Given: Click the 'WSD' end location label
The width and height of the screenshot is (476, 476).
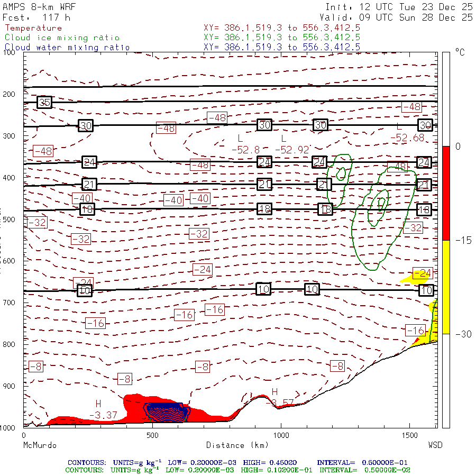Looking at the screenshot, I should pyautogui.click(x=435, y=445).
